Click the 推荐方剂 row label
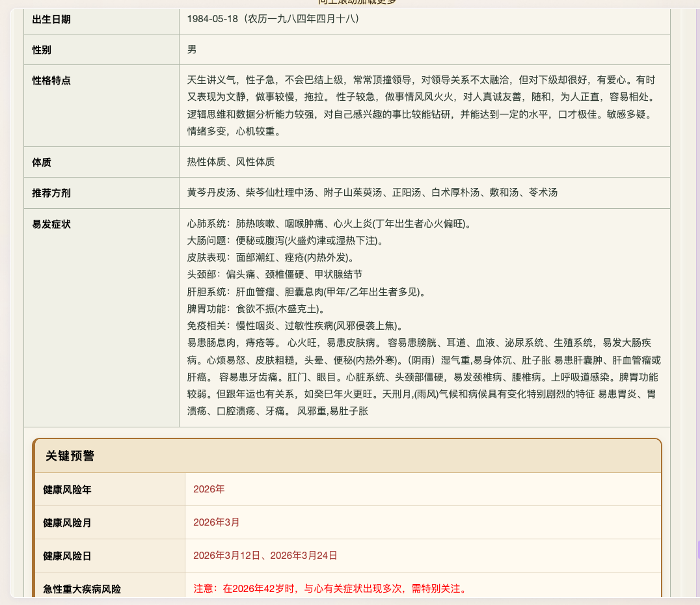The width and height of the screenshot is (700, 605). (51, 193)
